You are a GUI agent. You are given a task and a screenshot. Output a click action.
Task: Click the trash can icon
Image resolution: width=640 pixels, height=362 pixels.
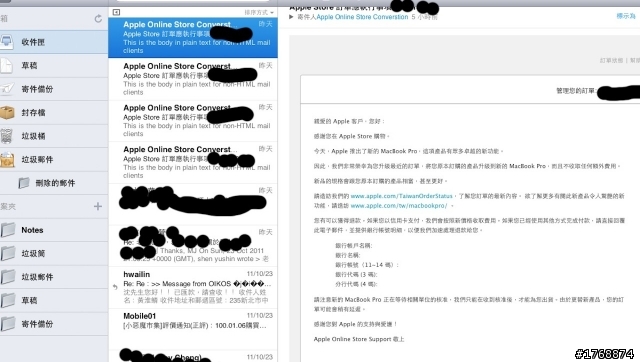7,136
